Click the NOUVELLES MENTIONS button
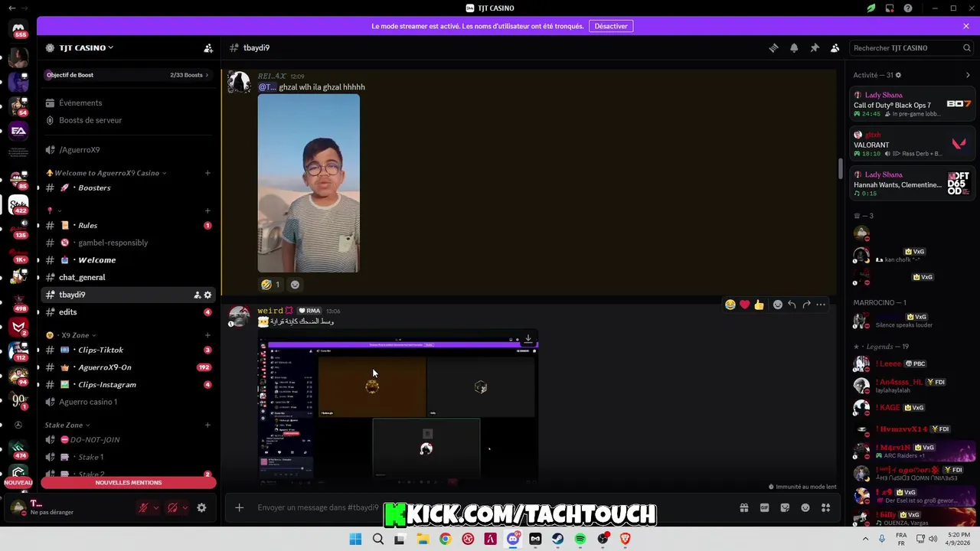Viewport: 980px width, 551px height. pos(129,483)
